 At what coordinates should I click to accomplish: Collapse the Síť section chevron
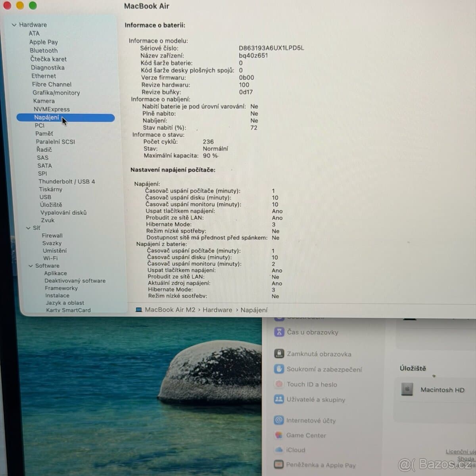pos(28,228)
